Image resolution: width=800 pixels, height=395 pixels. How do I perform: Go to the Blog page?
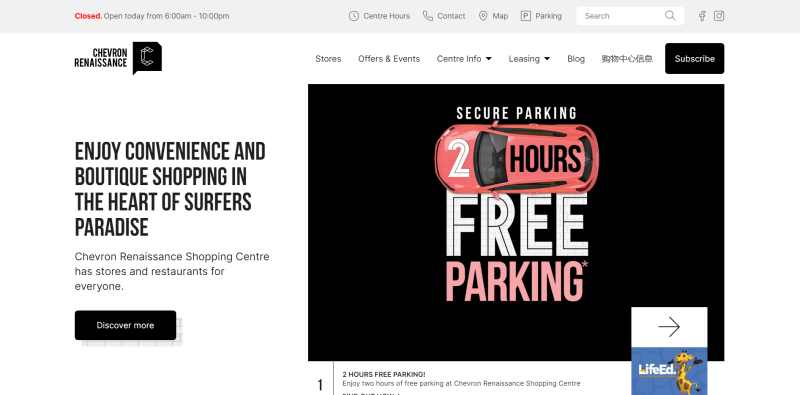pos(576,59)
